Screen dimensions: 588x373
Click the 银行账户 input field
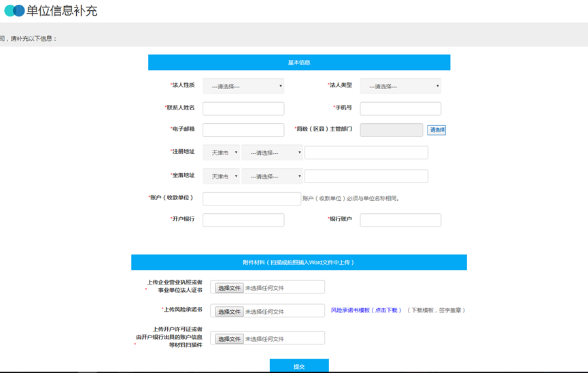point(400,220)
